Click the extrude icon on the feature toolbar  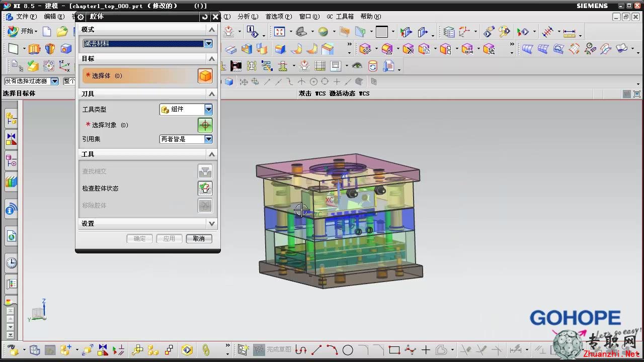click(x=34, y=49)
